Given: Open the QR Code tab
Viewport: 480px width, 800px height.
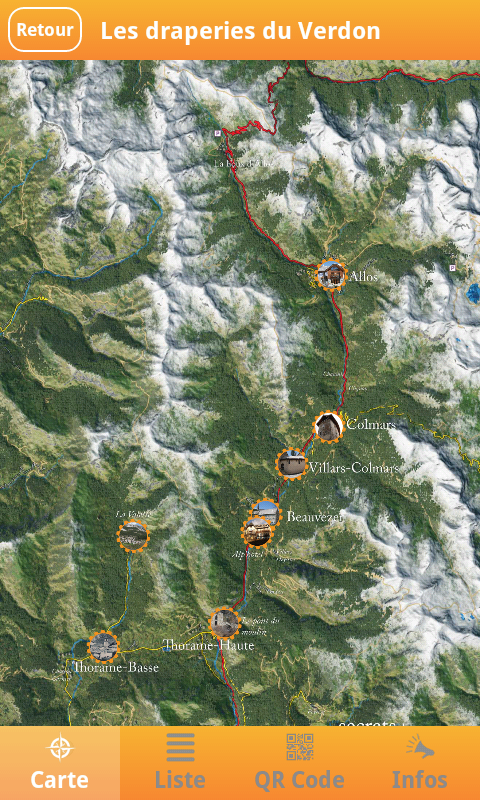Looking at the screenshot, I should coord(300,763).
